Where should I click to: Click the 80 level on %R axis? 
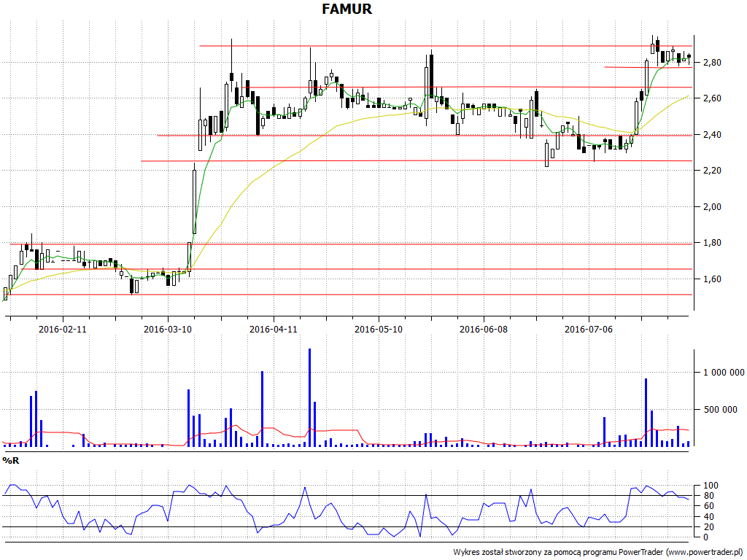coord(708,496)
